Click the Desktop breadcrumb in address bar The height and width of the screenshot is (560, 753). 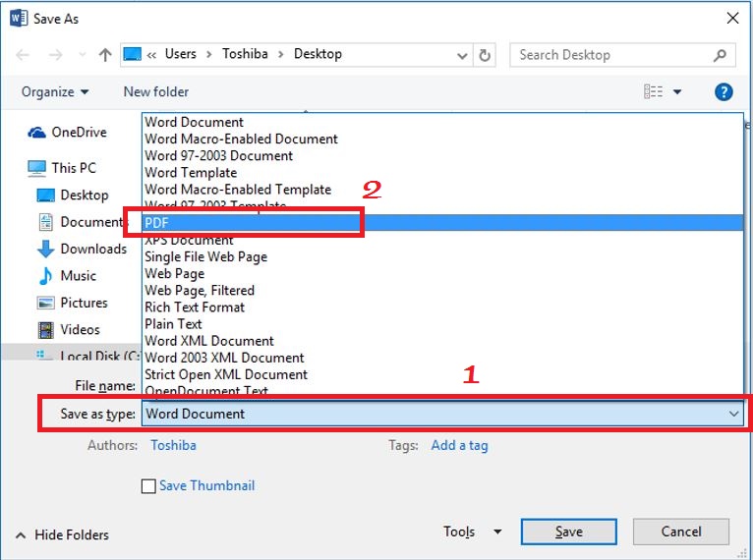pos(318,54)
